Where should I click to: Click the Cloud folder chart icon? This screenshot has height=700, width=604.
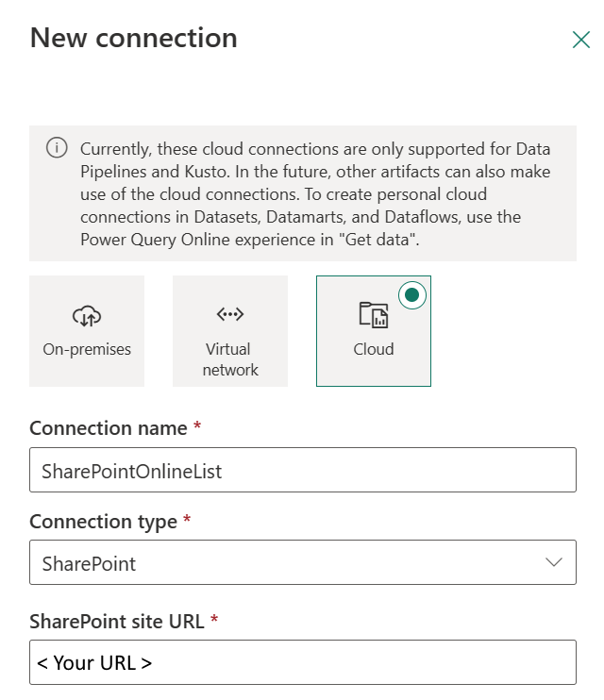[x=374, y=315]
